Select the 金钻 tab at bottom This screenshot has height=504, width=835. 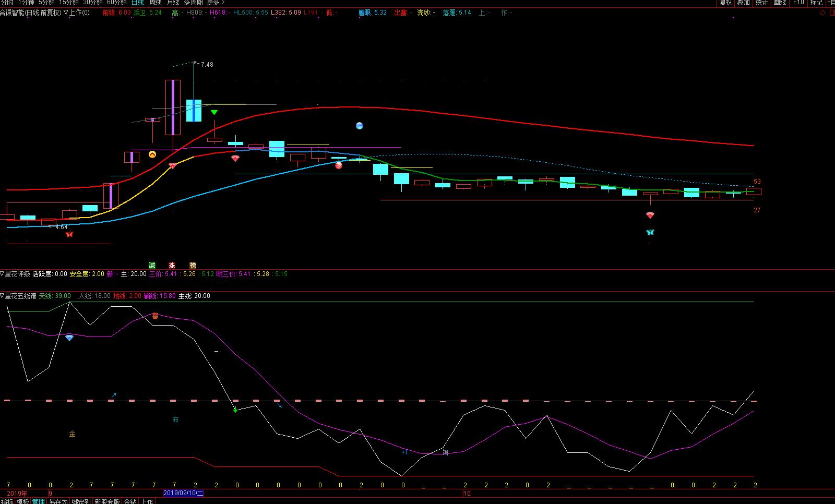130,501
